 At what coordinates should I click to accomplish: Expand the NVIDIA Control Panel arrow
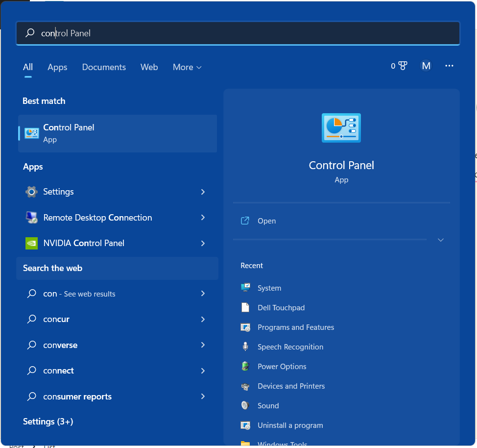pos(203,243)
